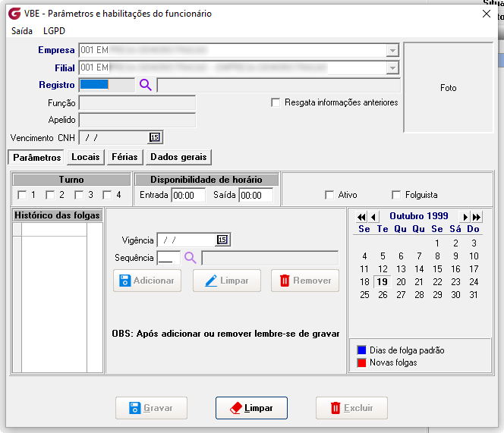Select day 19 in the calendar
This screenshot has width=504, height=433.
[383, 281]
